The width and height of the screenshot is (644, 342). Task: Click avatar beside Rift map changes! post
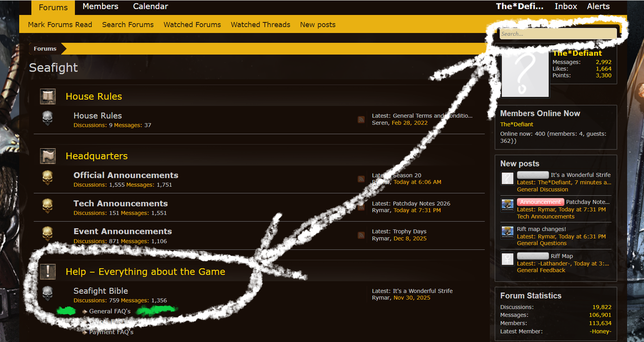pos(508,232)
